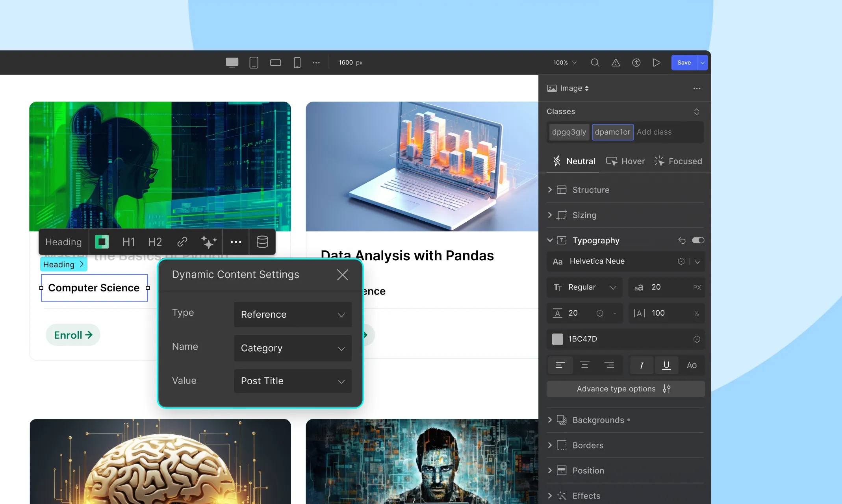The height and width of the screenshot is (504, 842).
Task: Click the preview play icon
Action: coord(656,63)
